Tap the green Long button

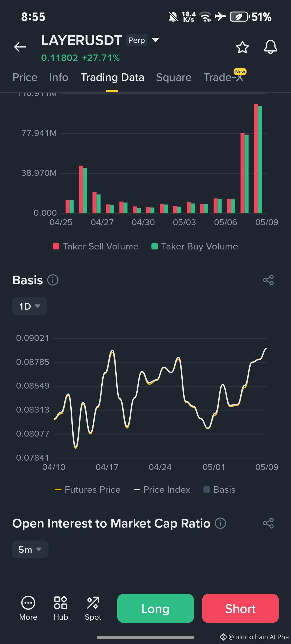click(x=155, y=608)
